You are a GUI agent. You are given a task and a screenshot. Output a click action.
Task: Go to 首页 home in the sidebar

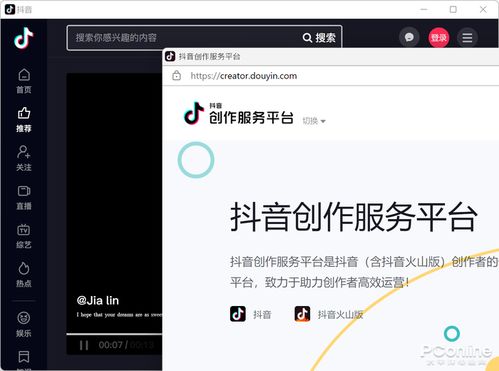(x=24, y=81)
